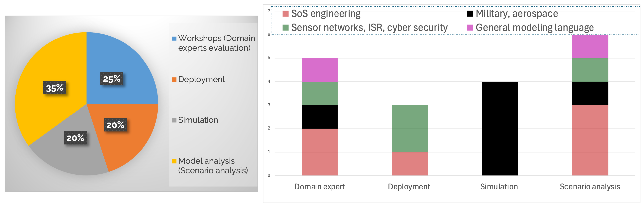
Task: Click the gray Simulation swatch in pie legend
Action: coord(174,121)
